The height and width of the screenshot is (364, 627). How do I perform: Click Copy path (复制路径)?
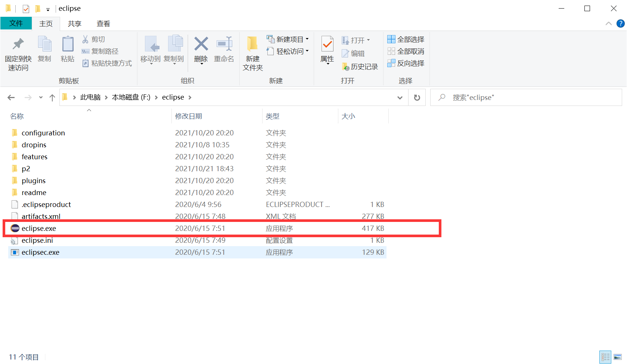coord(100,51)
